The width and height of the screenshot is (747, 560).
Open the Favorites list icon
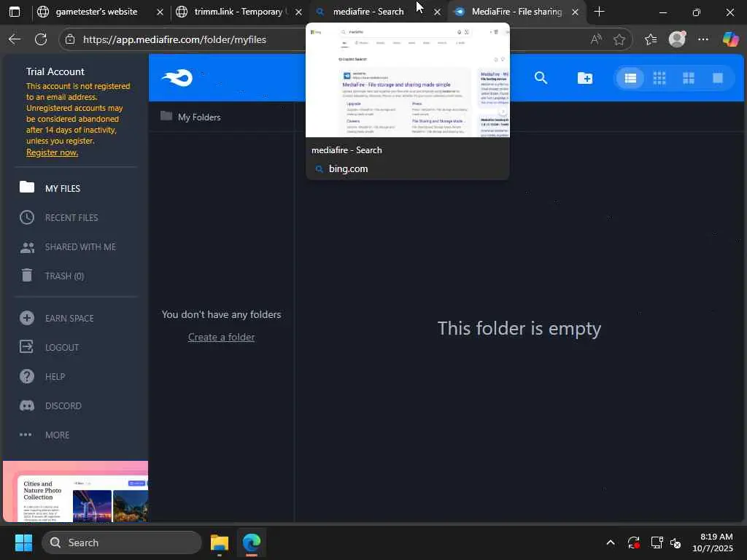pos(651,39)
